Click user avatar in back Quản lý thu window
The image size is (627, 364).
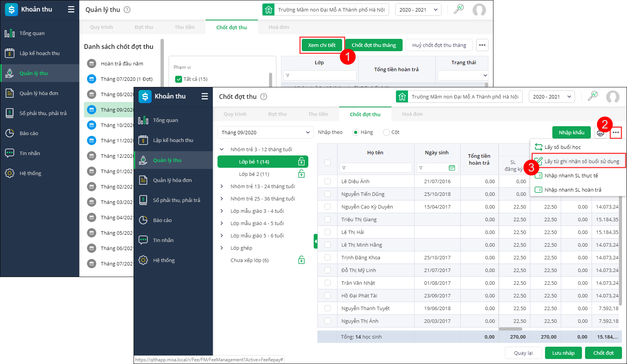[479, 10]
